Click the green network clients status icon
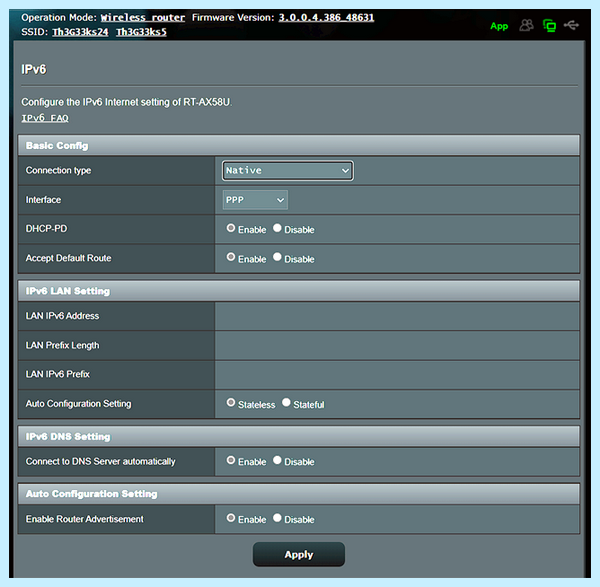This screenshot has height=587, width=600. click(x=549, y=26)
